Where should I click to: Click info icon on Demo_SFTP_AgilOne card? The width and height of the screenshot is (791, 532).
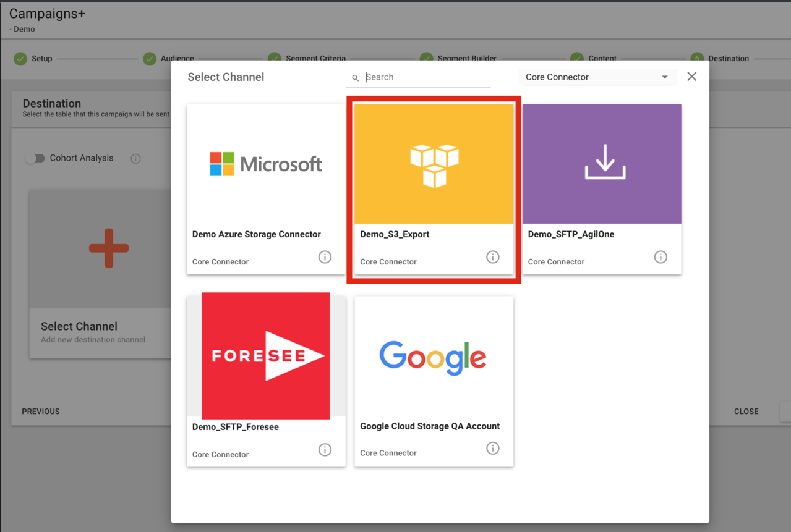[661, 257]
